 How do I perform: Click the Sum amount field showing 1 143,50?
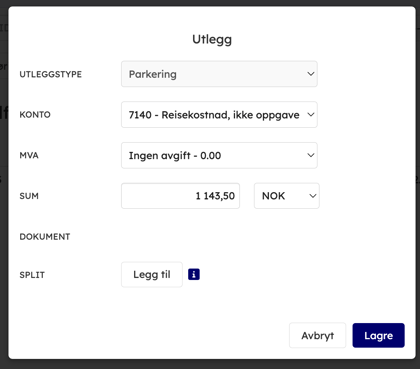point(180,196)
